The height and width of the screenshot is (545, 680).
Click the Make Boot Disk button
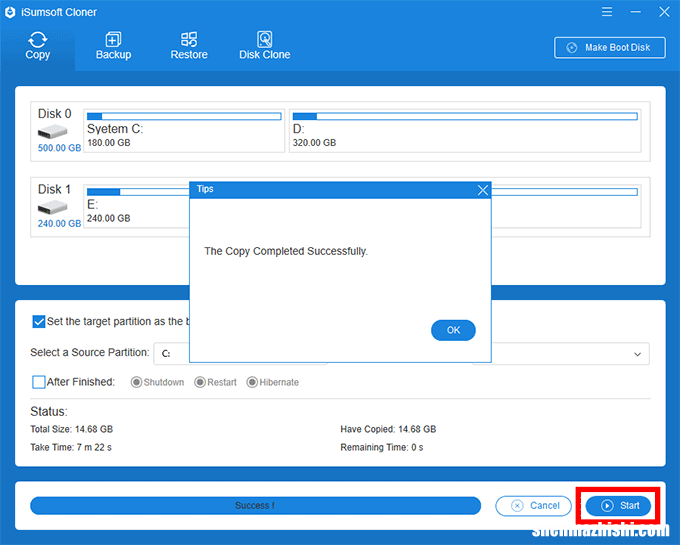(609, 47)
